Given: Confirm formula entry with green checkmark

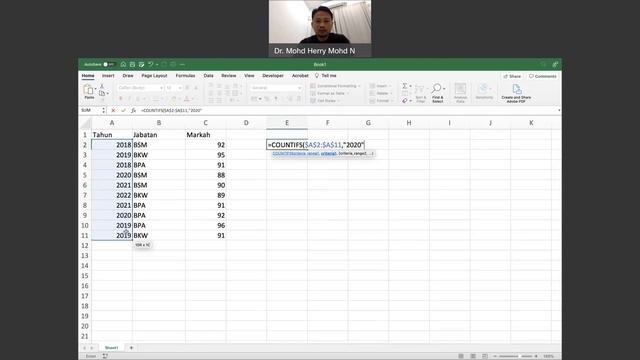Looking at the screenshot, I should 123,111.
